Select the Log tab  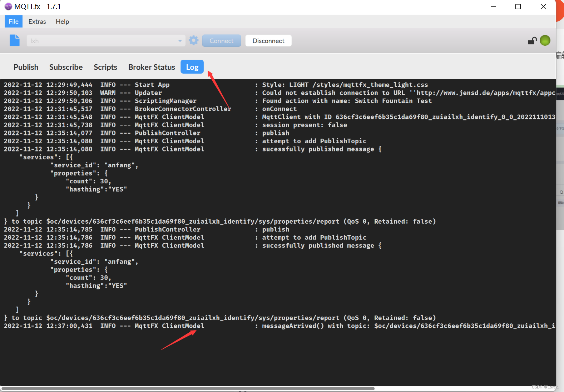tap(192, 67)
